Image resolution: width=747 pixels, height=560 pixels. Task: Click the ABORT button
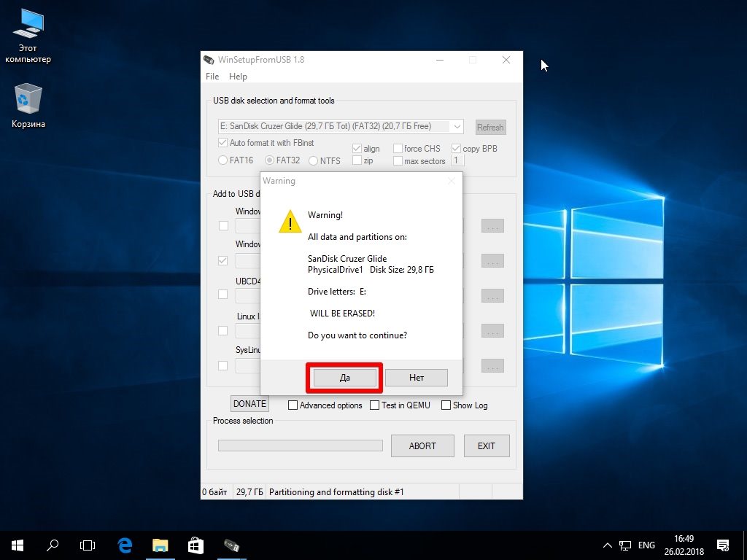click(422, 446)
